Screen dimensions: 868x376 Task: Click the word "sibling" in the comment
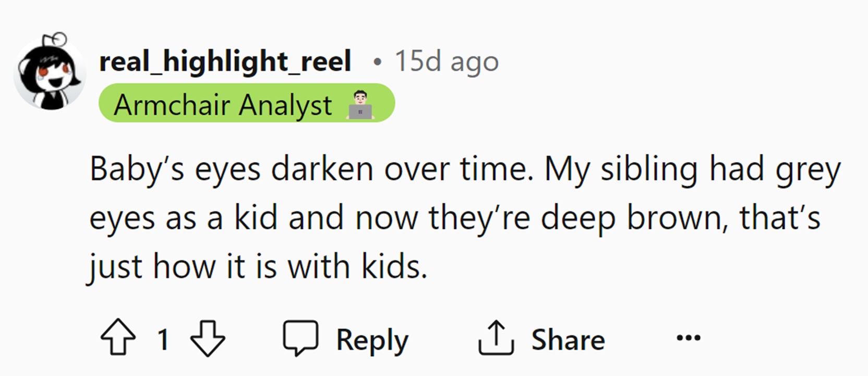coord(649,169)
